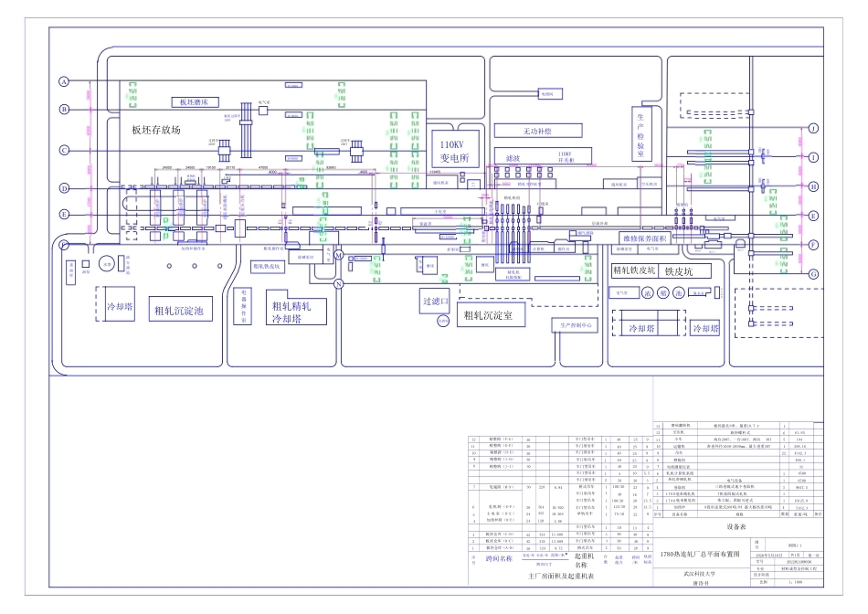Select the 板坯磨床 label box
The image size is (868, 614).
point(195,101)
